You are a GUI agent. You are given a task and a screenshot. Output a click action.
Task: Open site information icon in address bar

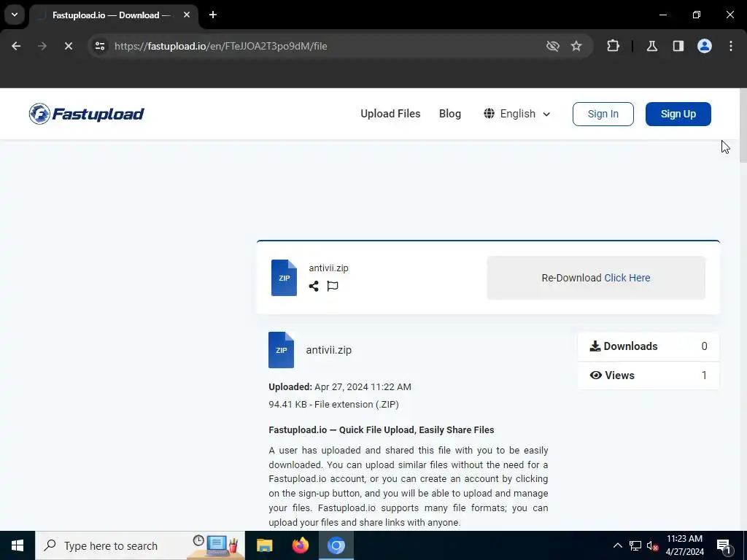click(x=100, y=46)
